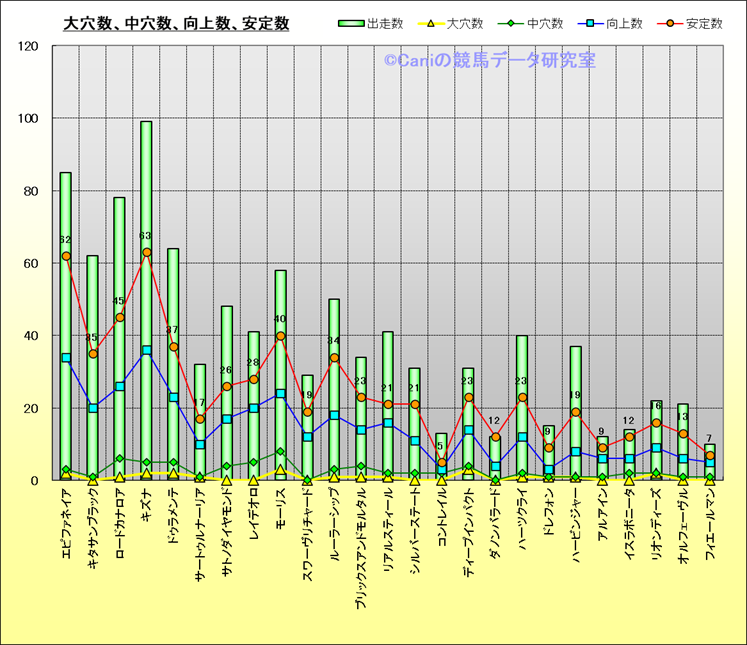Click the 安定数 legend text label
747x645 pixels.
pyautogui.click(x=703, y=23)
